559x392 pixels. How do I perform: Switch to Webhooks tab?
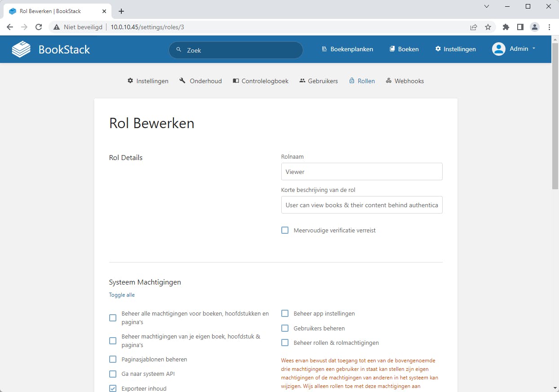coord(405,81)
